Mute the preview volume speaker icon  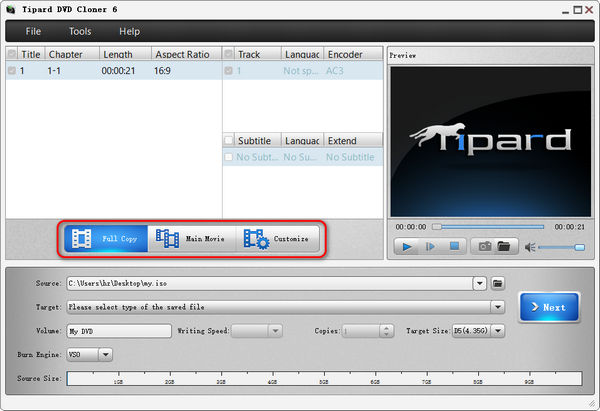pyautogui.click(x=530, y=248)
